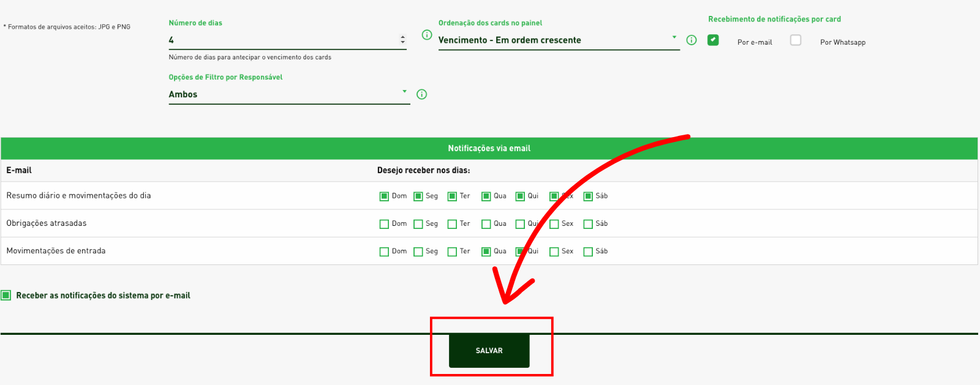Click info icon next to Número de dias
This screenshot has height=385, width=980.
tap(427, 35)
